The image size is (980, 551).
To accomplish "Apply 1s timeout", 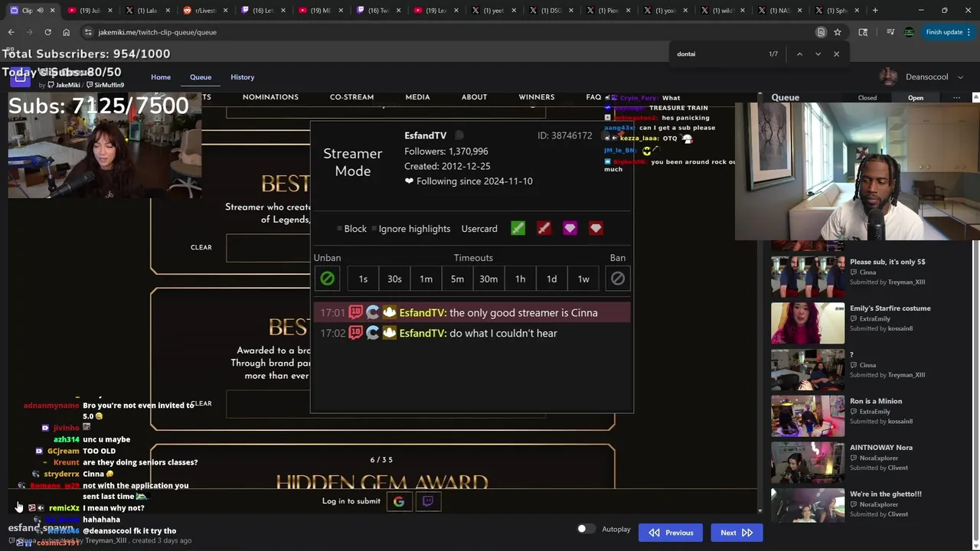I will pyautogui.click(x=363, y=279).
